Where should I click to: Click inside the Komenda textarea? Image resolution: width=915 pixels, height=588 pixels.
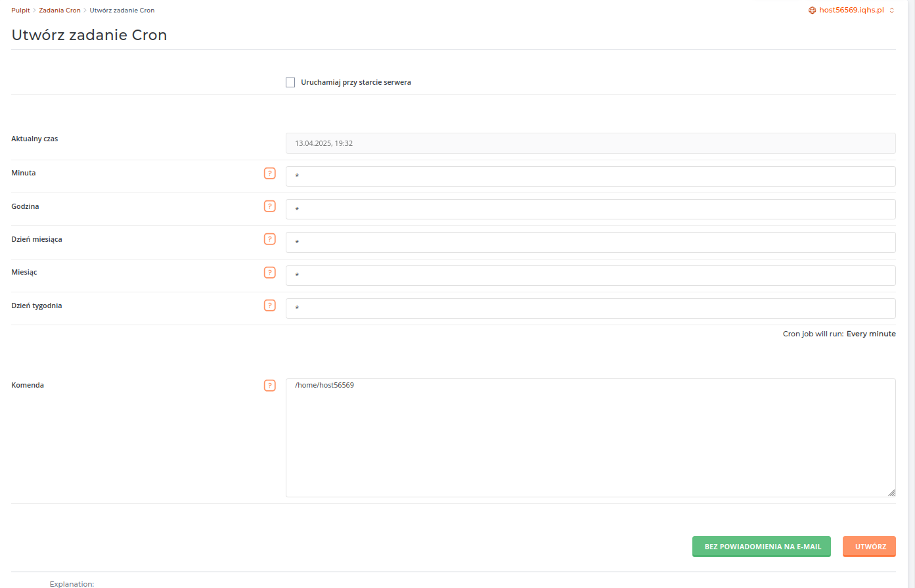click(590, 438)
